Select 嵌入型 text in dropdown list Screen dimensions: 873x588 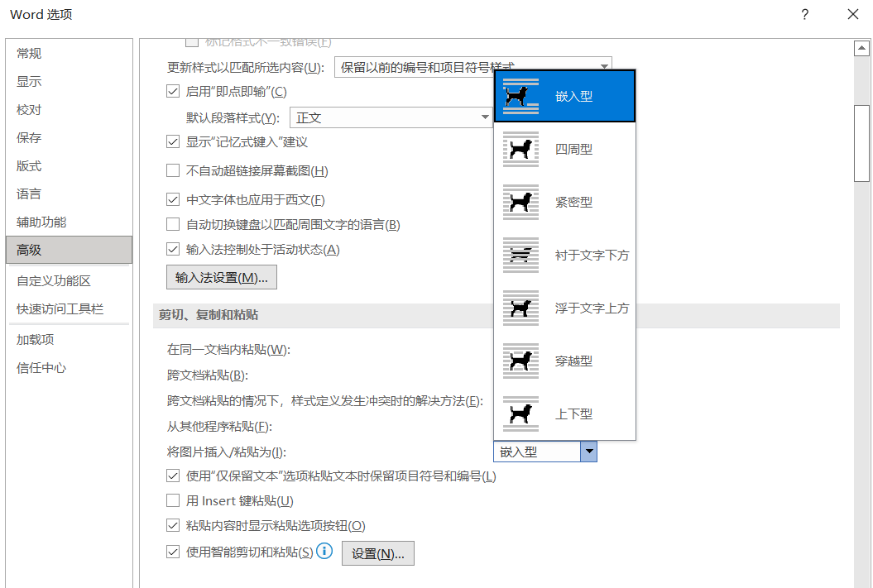pyautogui.click(x=573, y=96)
